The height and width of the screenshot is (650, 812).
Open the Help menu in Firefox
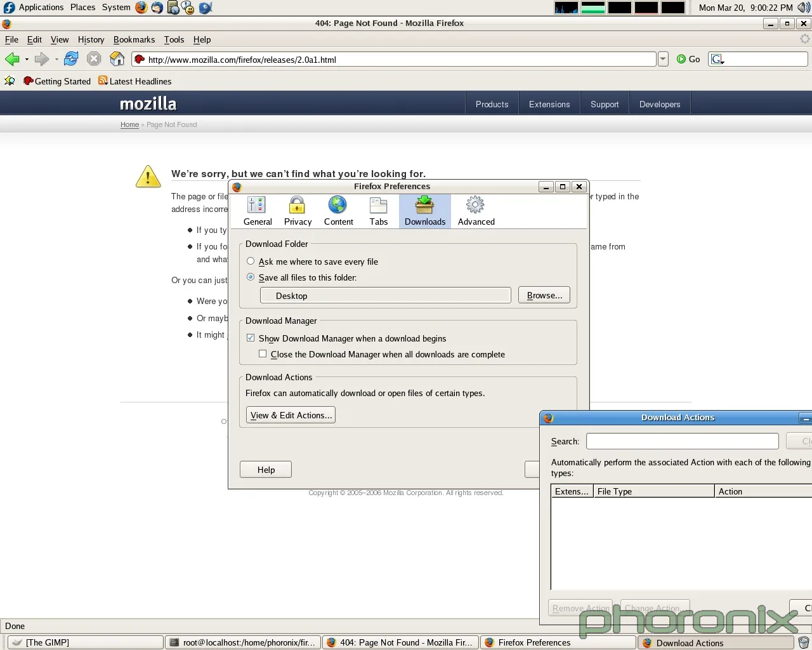point(202,39)
